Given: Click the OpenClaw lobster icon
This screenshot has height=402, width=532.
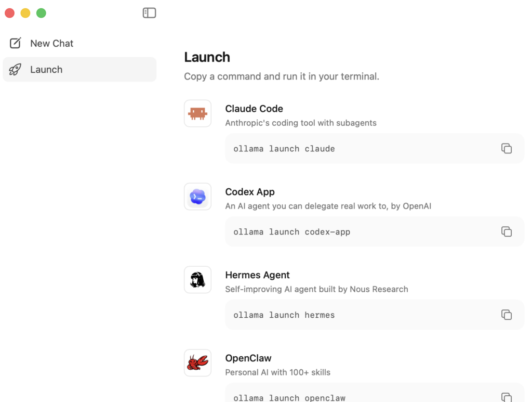Looking at the screenshot, I should click(198, 363).
